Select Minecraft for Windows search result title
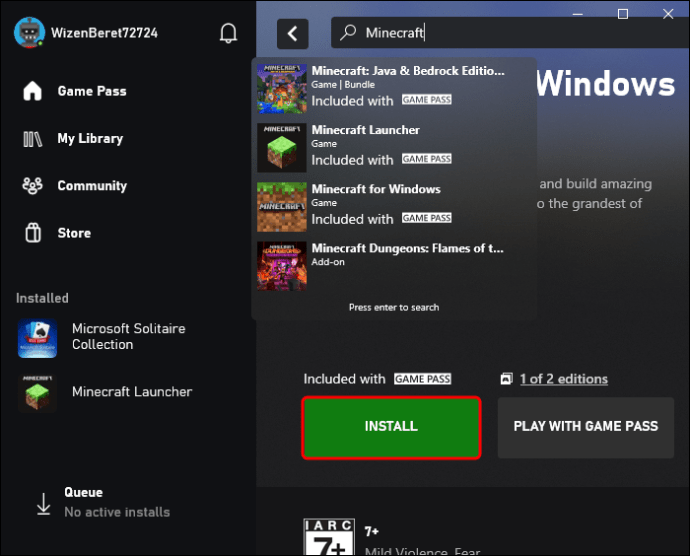The height and width of the screenshot is (556, 690). coord(376,189)
